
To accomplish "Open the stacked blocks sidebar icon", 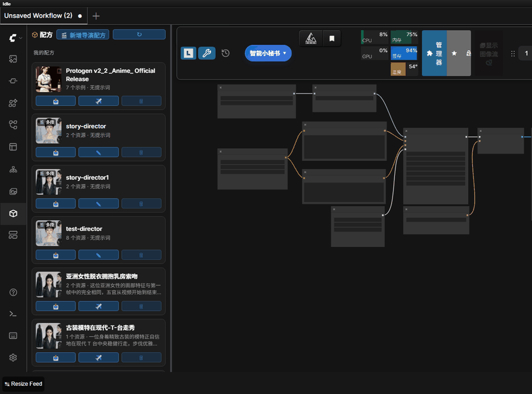I will coord(13,235).
